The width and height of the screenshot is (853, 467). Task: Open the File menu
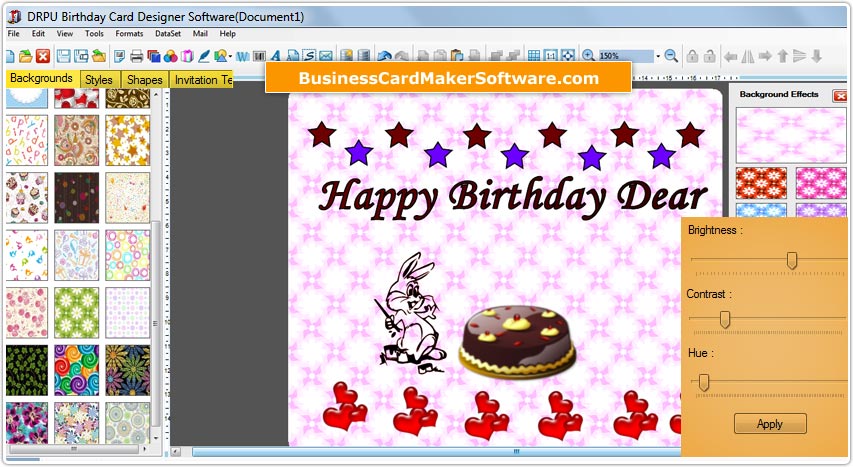[x=13, y=34]
